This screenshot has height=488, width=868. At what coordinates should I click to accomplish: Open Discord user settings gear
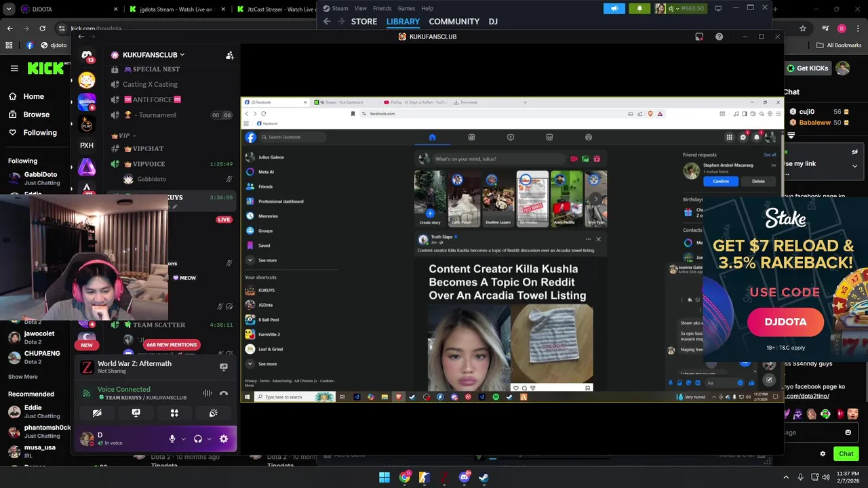click(224, 439)
